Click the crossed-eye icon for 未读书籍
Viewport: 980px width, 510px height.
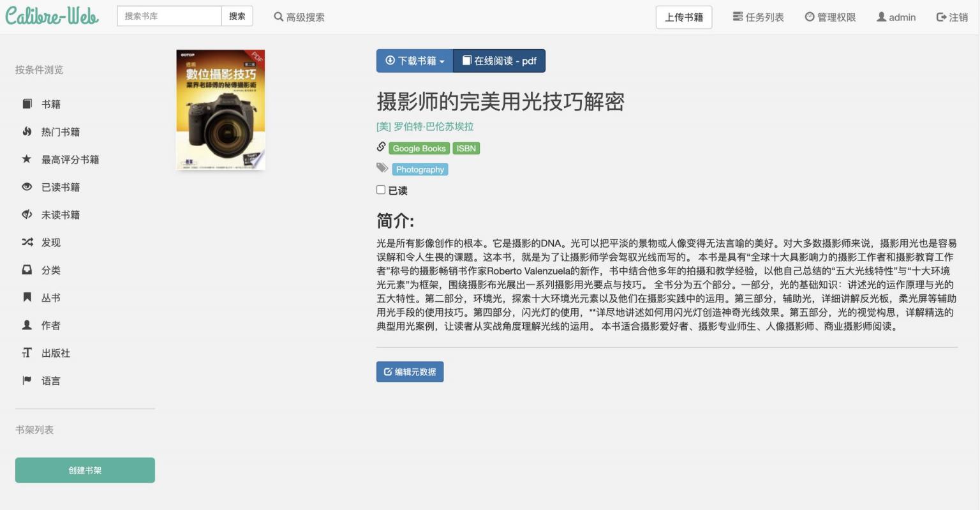point(27,214)
